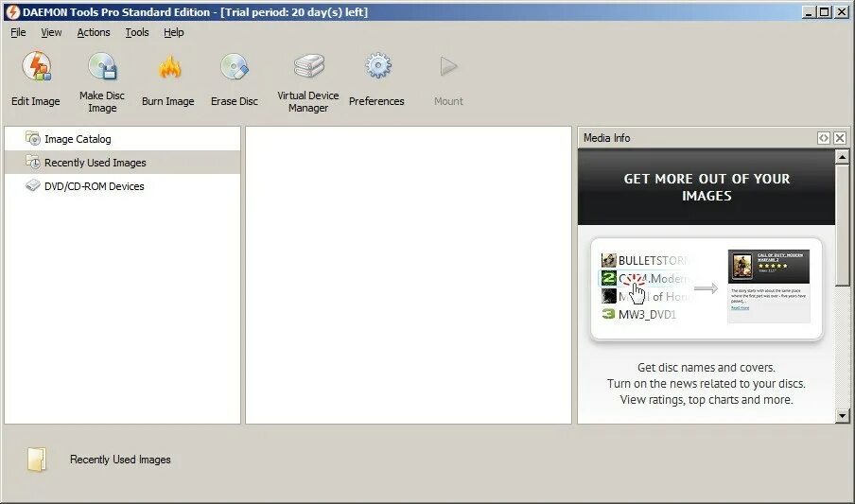
Task: Click the Media Info scrollbar up arrow
Action: coord(842,157)
